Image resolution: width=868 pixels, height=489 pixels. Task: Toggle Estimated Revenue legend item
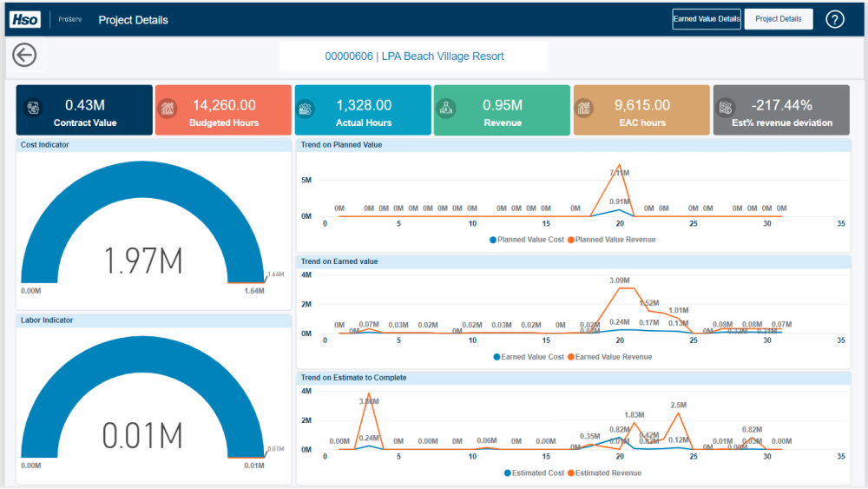604,473
